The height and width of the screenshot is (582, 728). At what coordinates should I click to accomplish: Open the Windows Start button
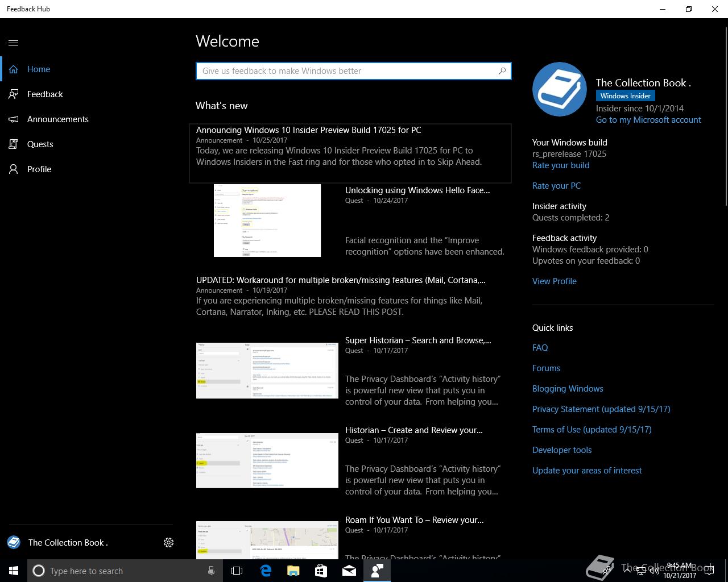pyautogui.click(x=14, y=571)
